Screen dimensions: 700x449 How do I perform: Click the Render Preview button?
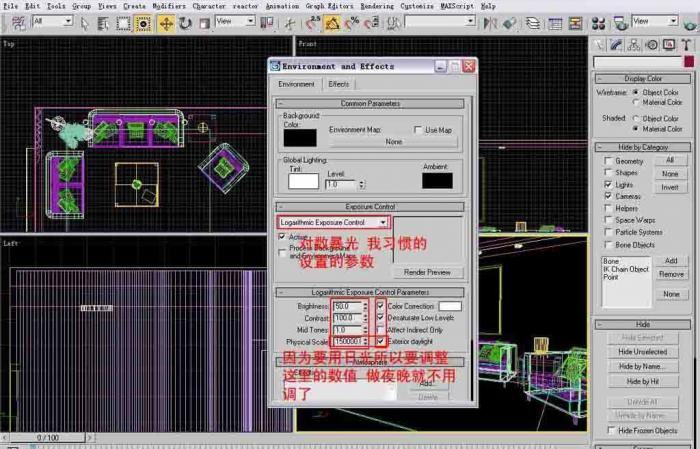[x=427, y=272]
